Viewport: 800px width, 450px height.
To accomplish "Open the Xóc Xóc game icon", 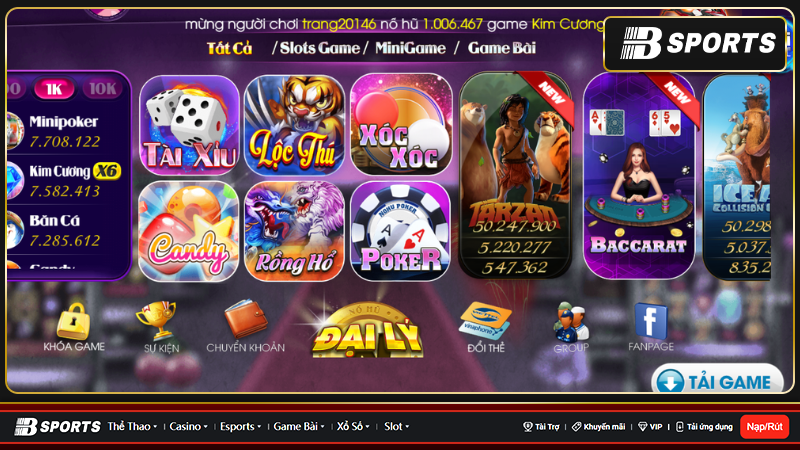I will pyautogui.click(x=401, y=125).
